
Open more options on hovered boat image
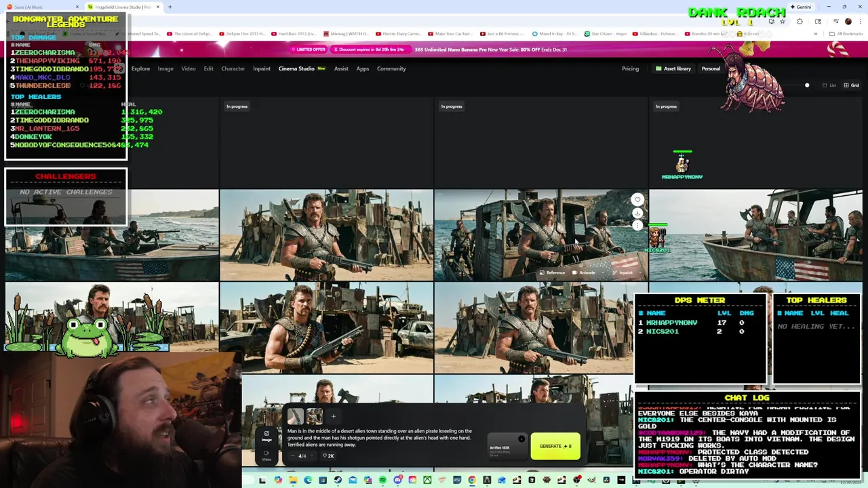(637, 225)
